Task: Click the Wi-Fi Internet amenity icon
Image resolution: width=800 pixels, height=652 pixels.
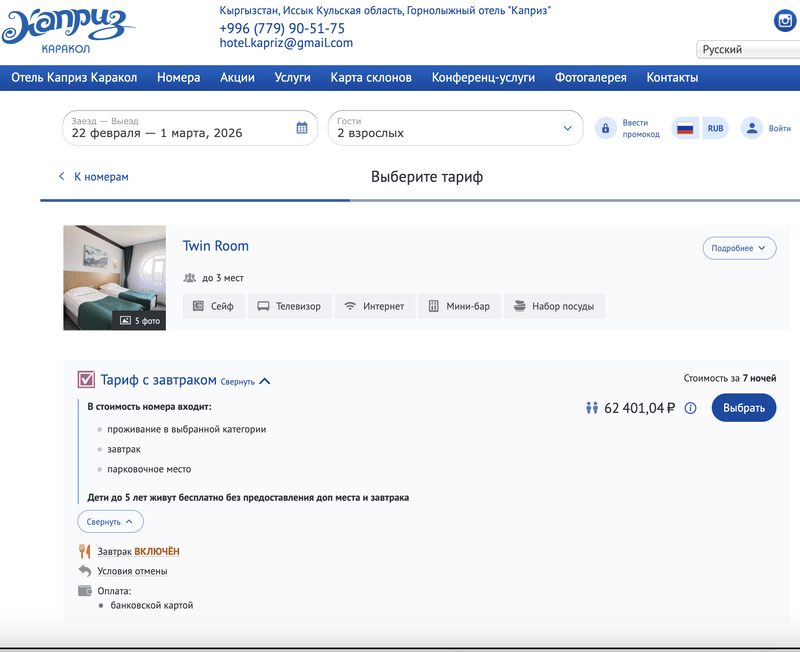Action: click(350, 306)
